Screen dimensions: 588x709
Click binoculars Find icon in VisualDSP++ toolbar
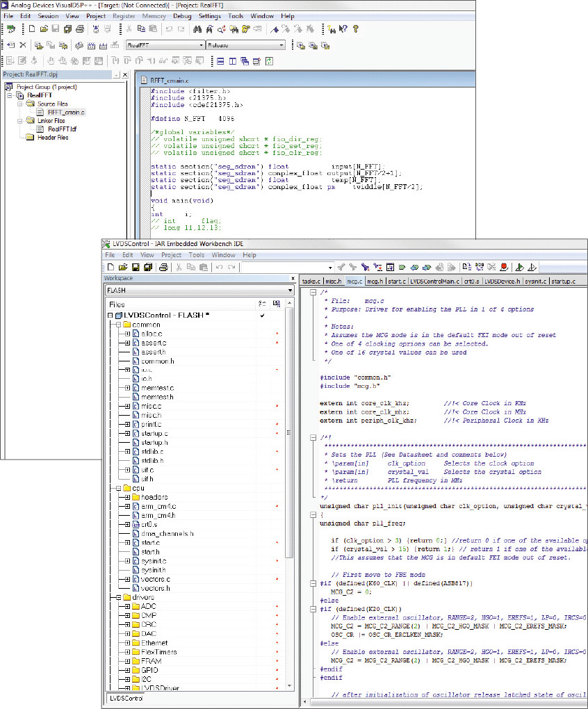197,29
